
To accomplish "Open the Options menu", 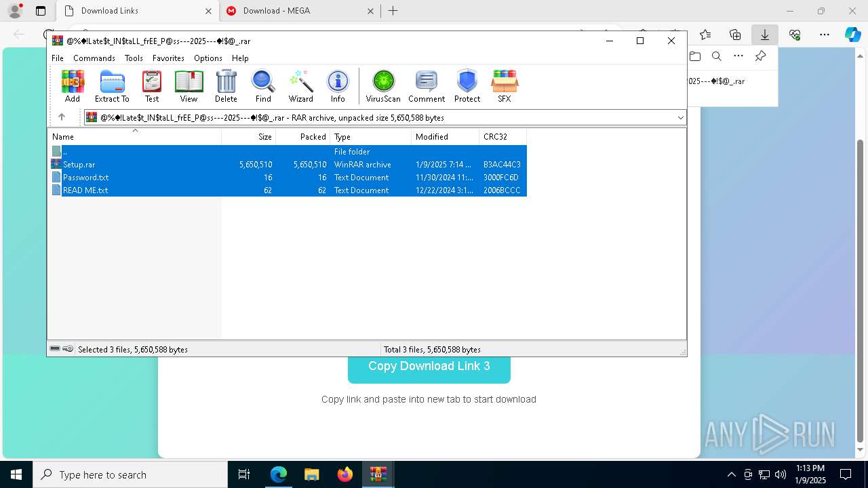I will [208, 58].
